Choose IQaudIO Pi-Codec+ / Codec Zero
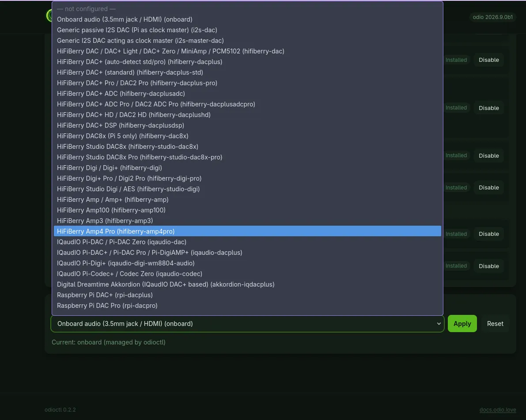Screen dimensions: 526x420 coord(247,274)
